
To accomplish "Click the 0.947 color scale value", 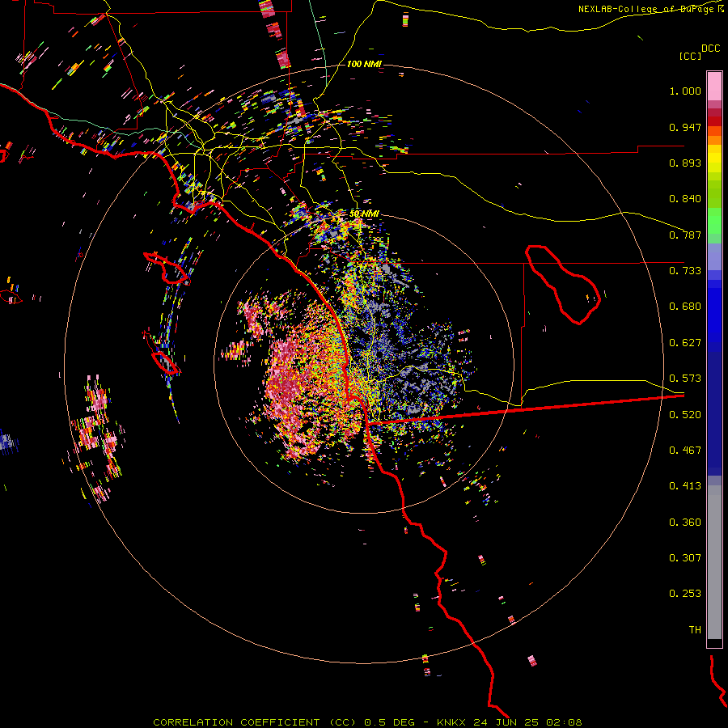I will coord(685,127).
